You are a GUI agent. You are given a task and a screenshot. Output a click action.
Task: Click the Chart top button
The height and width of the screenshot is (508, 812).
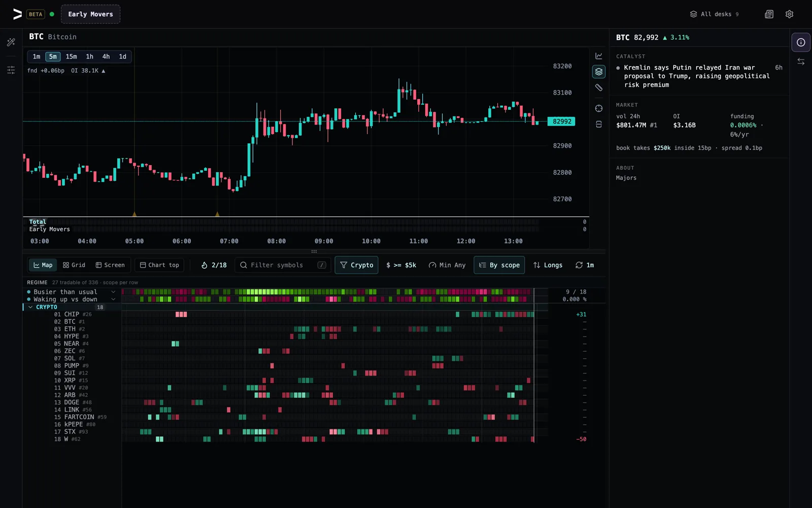pos(159,265)
